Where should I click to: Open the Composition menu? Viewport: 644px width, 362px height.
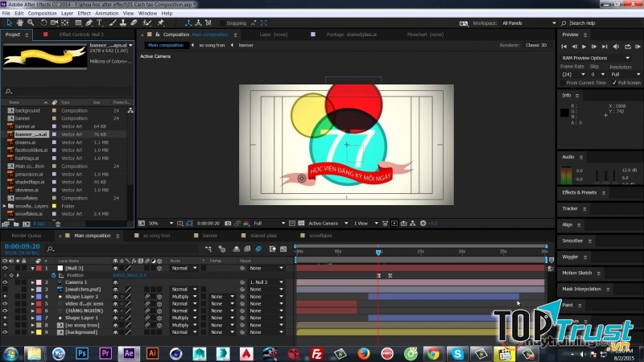pos(42,13)
